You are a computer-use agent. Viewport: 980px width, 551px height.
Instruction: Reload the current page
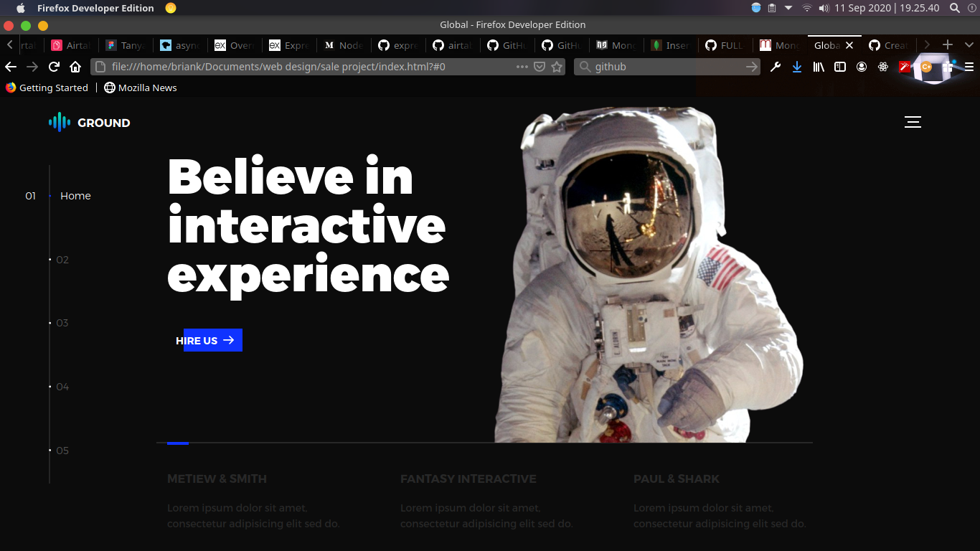pyautogui.click(x=54, y=67)
